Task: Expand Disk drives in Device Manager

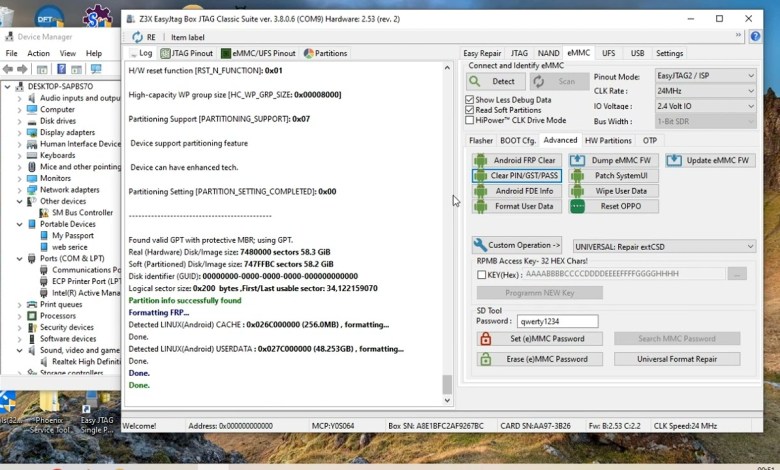Action: [19, 121]
